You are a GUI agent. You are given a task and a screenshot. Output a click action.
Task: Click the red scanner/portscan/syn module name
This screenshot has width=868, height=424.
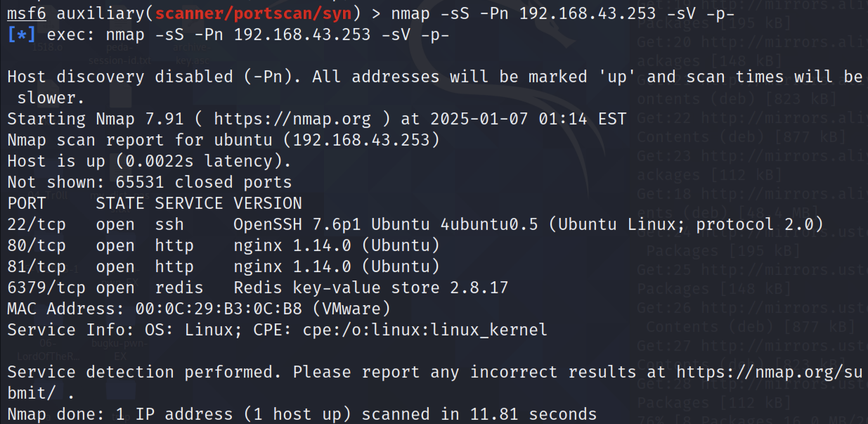coord(253,14)
